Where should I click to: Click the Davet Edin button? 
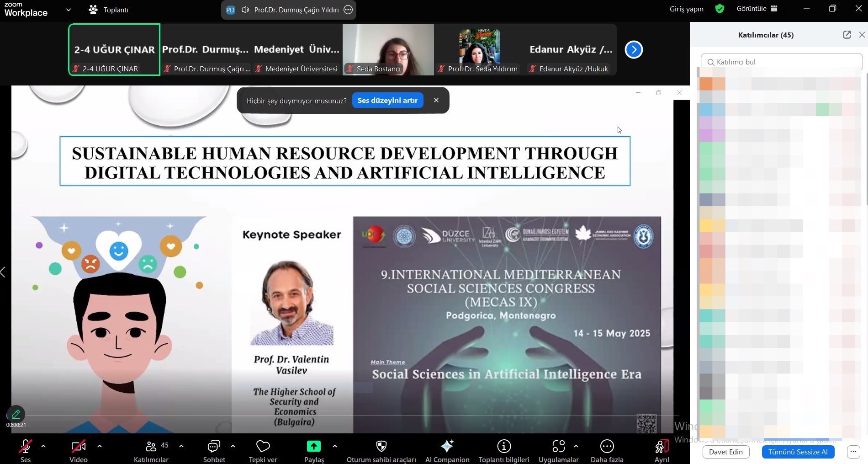(x=726, y=452)
